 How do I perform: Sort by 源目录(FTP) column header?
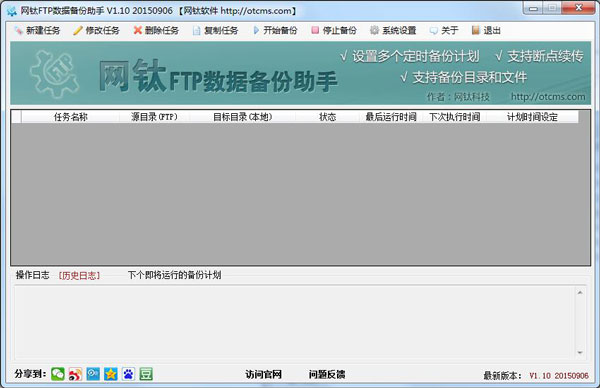coord(154,117)
